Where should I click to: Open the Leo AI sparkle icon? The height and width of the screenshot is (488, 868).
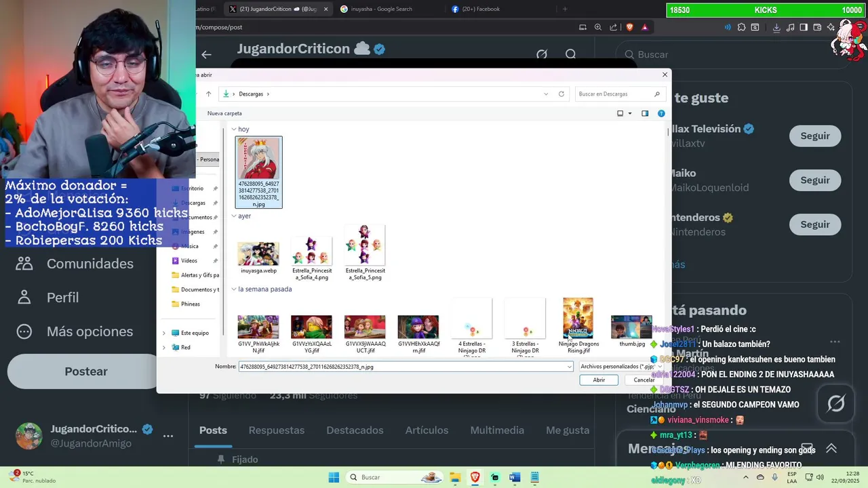tap(829, 27)
